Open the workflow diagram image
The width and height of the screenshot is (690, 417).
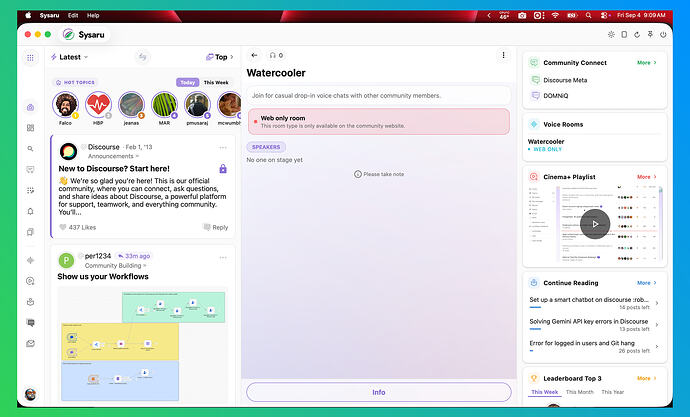pos(143,346)
